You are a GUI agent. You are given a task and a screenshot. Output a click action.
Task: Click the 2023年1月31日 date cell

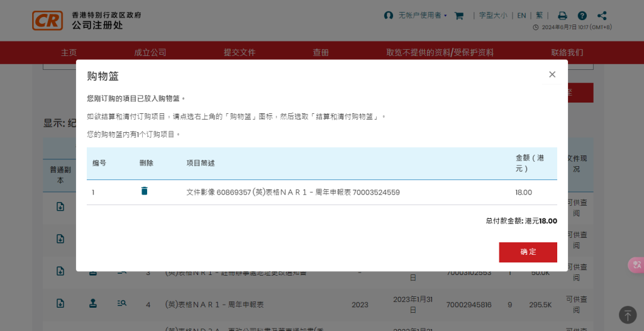[x=413, y=304]
